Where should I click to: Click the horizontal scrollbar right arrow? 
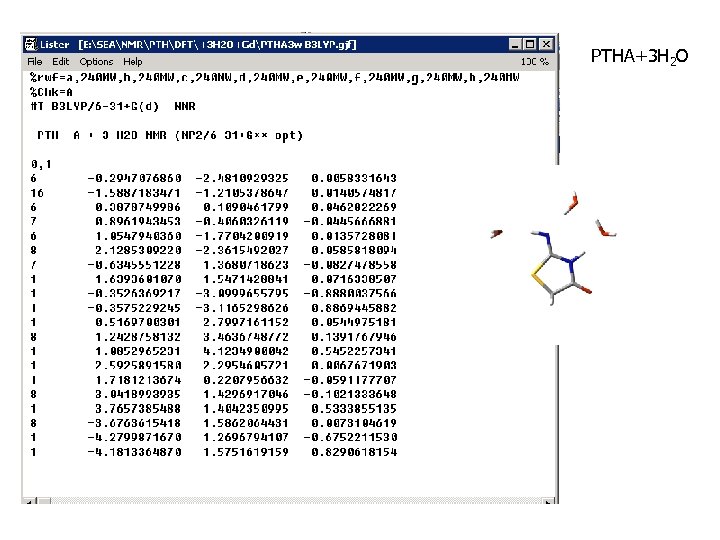tap(547, 501)
